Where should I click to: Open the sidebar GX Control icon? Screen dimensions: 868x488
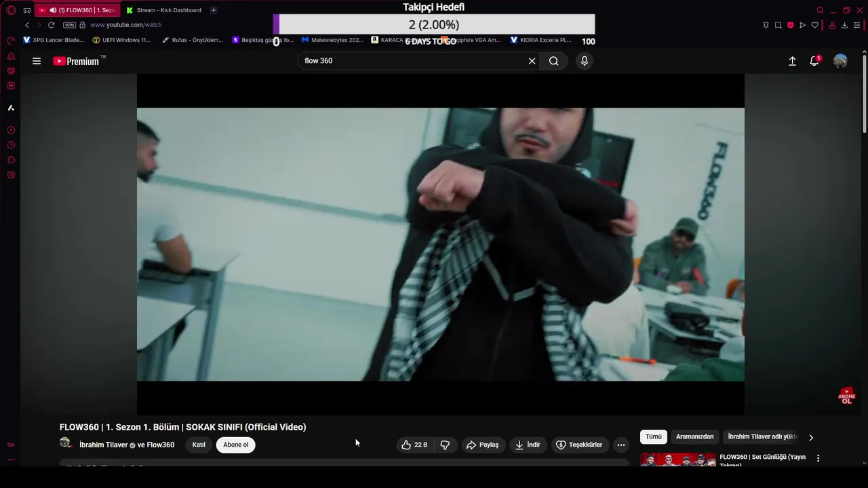(x=11, y=41)
